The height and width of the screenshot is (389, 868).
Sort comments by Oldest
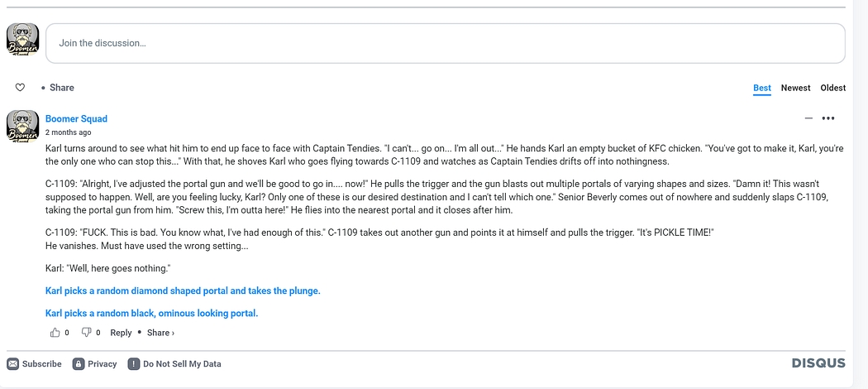[832, 88]
